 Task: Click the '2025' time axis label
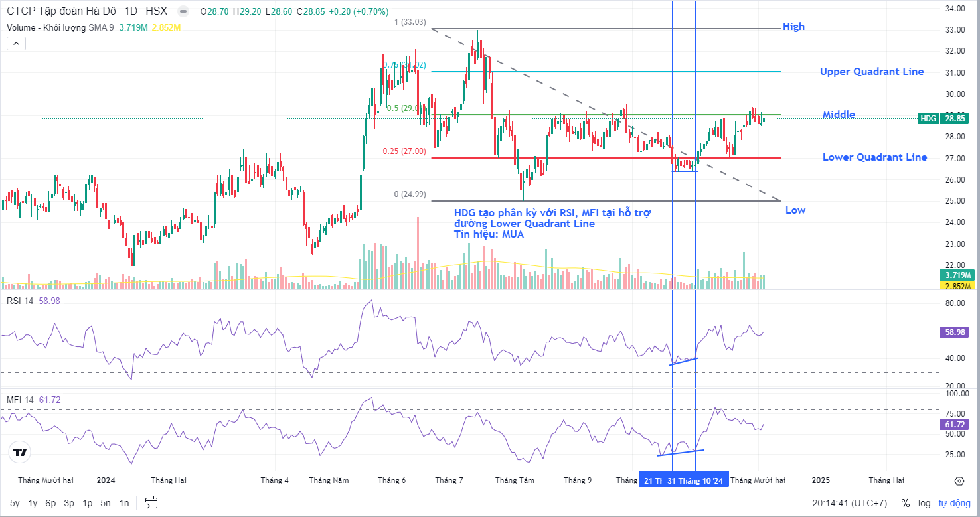[821, 480]
